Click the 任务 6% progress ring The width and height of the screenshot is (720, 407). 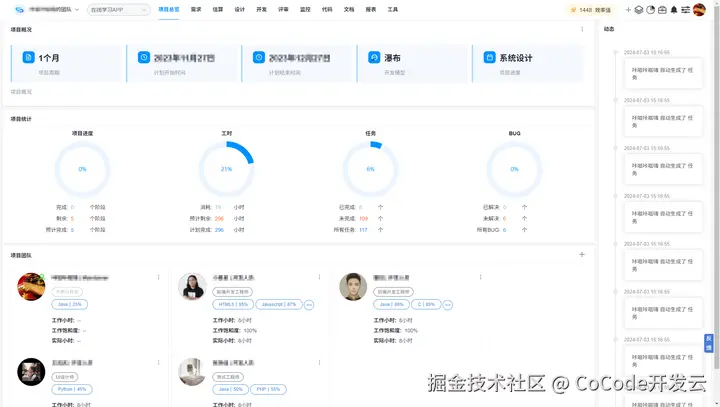point(371,169)
